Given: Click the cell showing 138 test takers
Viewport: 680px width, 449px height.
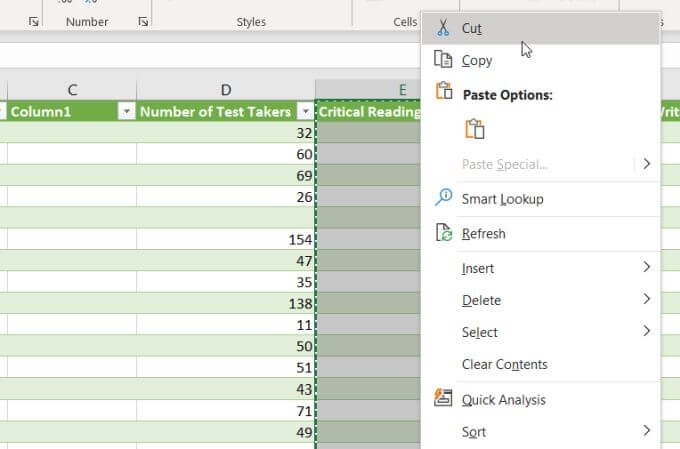Looking at the screenshot, I should tap(226, 304).
